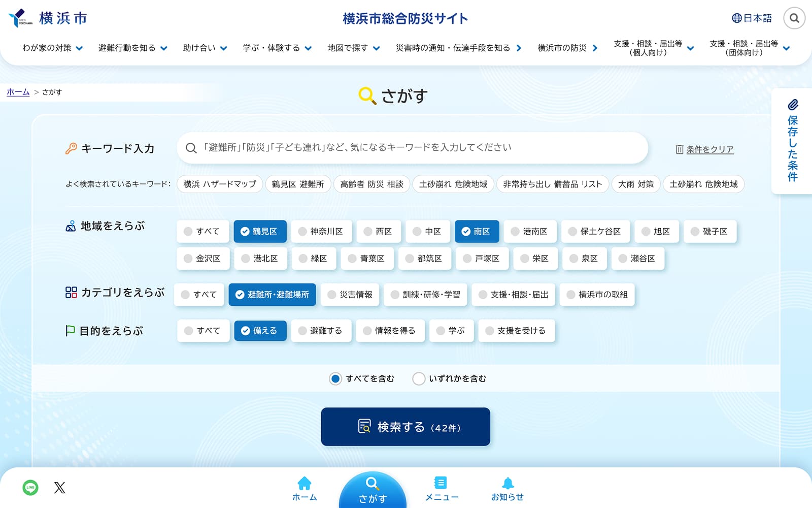Uncheck the 備える purpose filter
The width and height of the screenshot is (812, 508).
260,331
